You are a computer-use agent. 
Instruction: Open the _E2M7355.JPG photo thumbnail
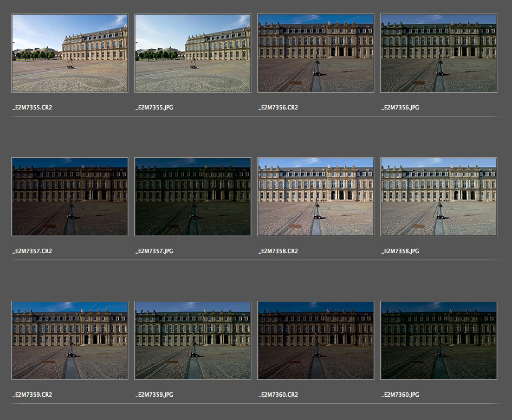click(x=193, y=53)
